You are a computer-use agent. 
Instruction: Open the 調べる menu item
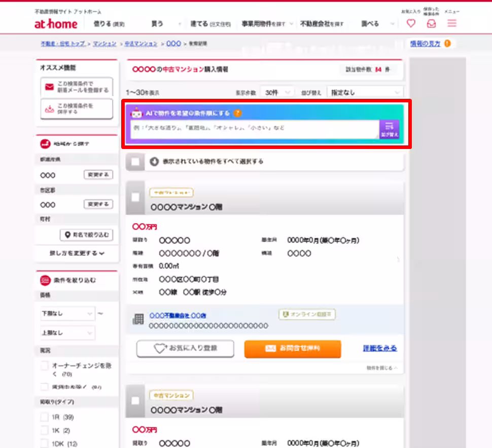click(x=370, y=24)
